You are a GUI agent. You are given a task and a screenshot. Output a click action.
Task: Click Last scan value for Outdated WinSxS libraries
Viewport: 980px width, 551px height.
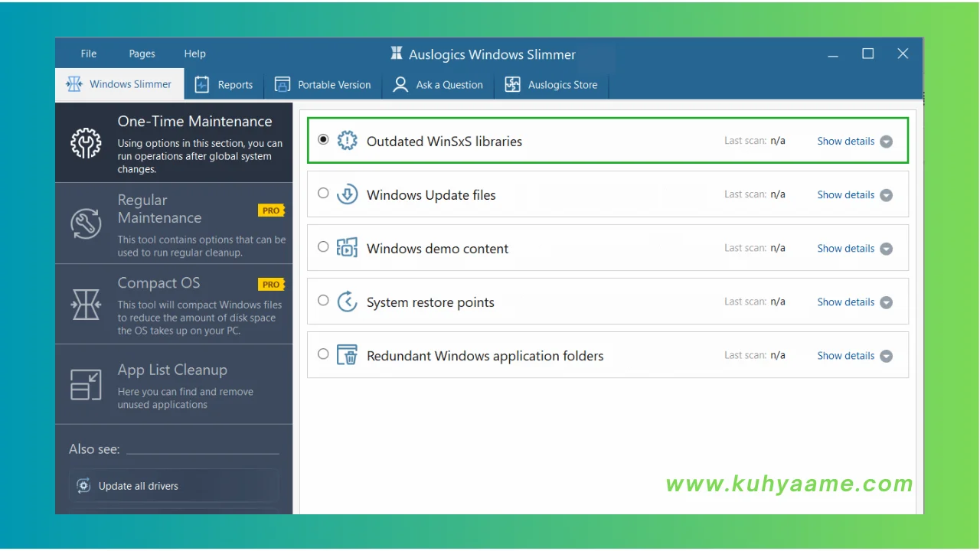(778, 141)
